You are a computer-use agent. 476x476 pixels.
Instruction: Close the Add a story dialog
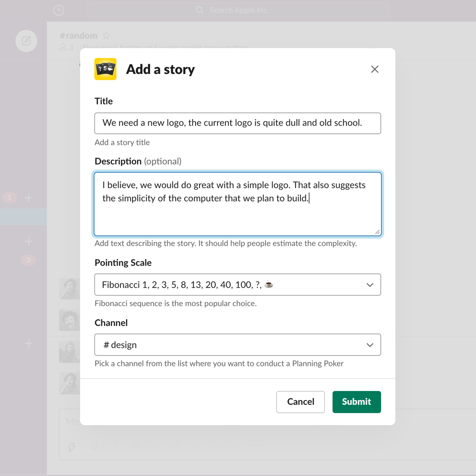pos(375,69)
